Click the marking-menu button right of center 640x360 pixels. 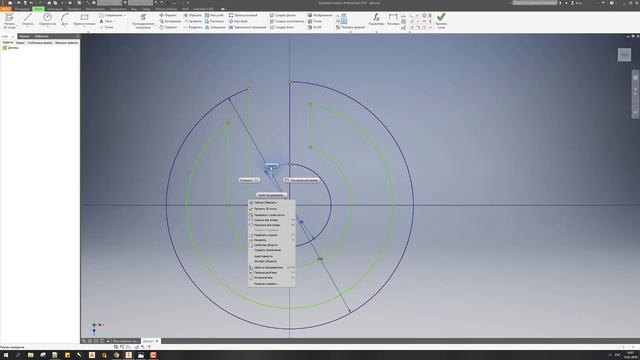pyautogui.click(x=301, y=180)
